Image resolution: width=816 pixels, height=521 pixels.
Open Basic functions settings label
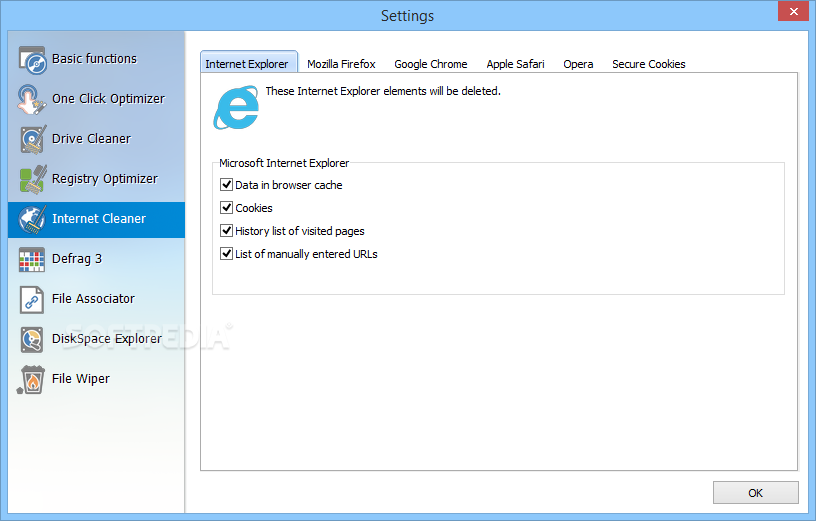coord(94,59)
